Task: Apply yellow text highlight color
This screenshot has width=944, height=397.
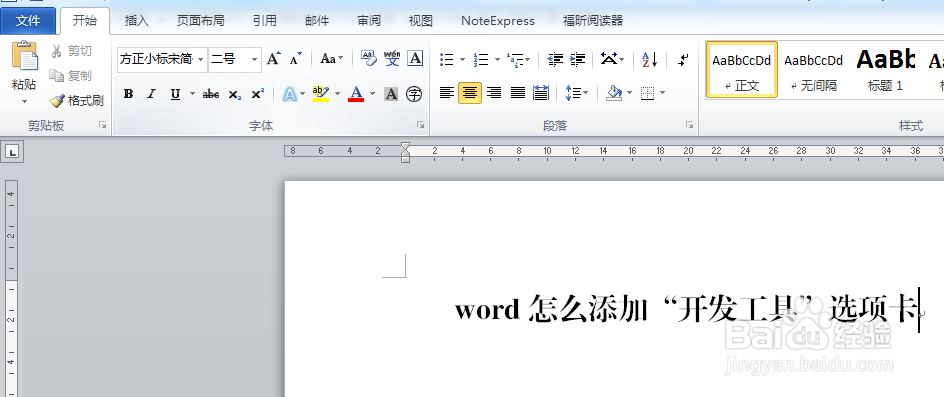Action: (321, 93)
